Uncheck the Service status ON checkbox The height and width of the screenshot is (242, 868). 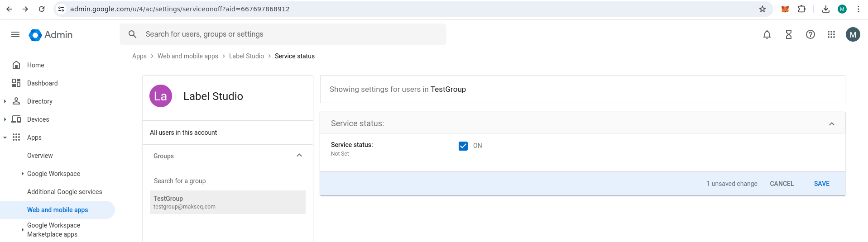click(463, 146)
